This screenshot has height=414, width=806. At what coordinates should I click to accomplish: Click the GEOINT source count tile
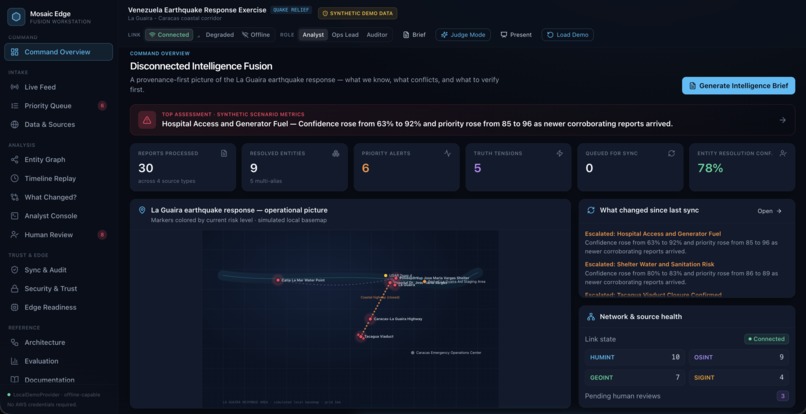(635, 377)
